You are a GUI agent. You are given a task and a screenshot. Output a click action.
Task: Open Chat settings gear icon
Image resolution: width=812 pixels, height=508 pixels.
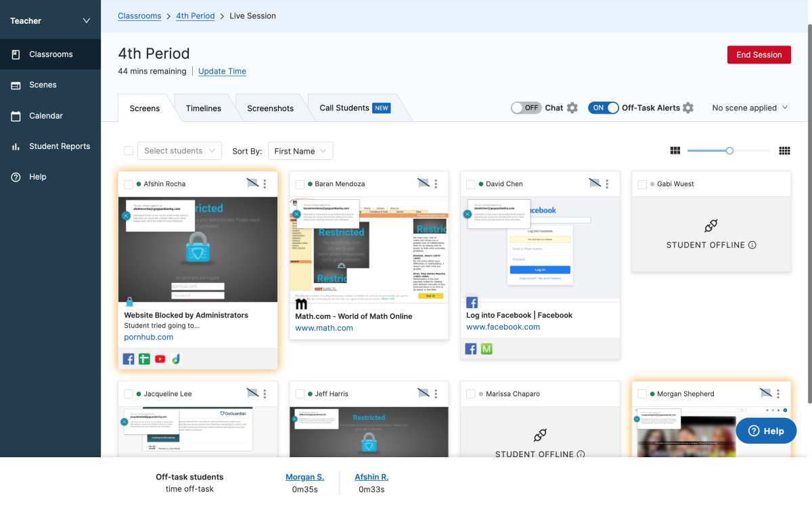click(572, 108)
